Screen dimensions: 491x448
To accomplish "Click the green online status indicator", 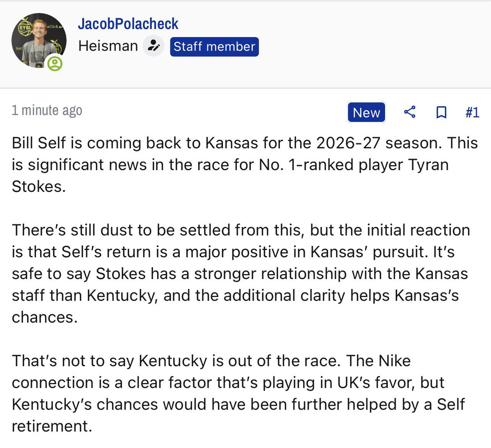I will [x=55, y=64].
